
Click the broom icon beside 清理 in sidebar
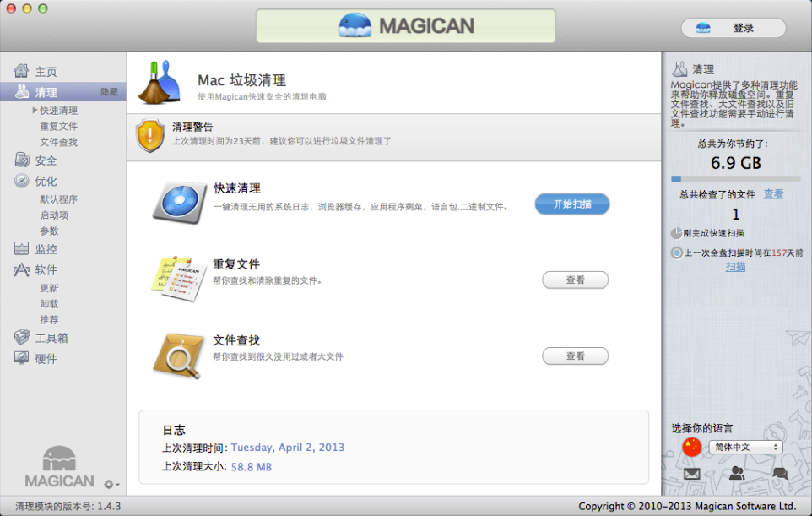tap(22, 92)
